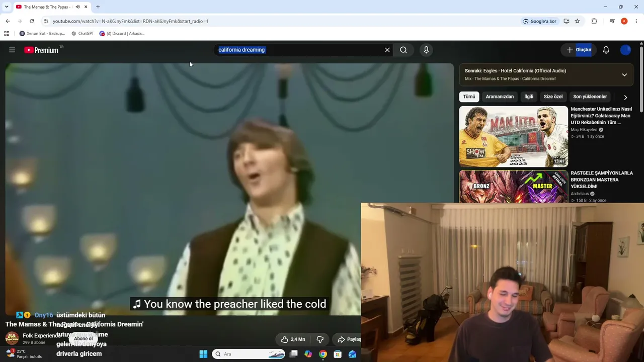Click the Oluştur create button
The image size is (644, 362).
pos(579,50)
